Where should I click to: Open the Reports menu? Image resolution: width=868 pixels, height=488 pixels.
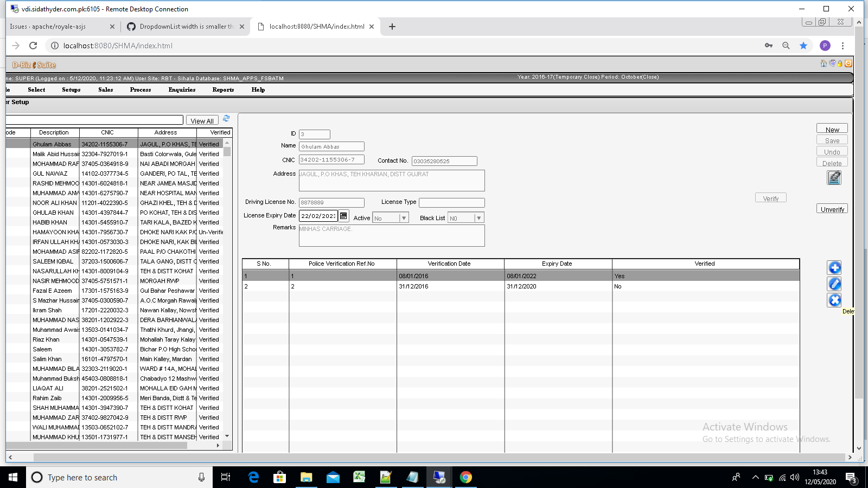click(223, 90)
